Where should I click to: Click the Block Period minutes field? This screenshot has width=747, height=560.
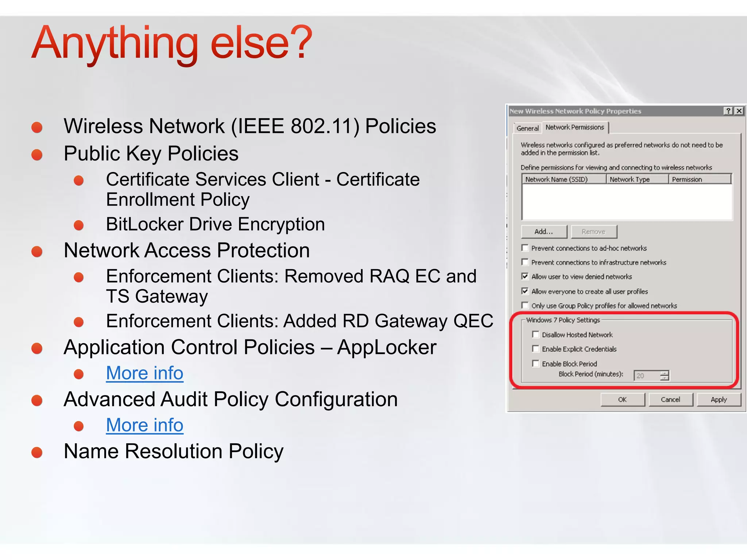tap(647, 376)
